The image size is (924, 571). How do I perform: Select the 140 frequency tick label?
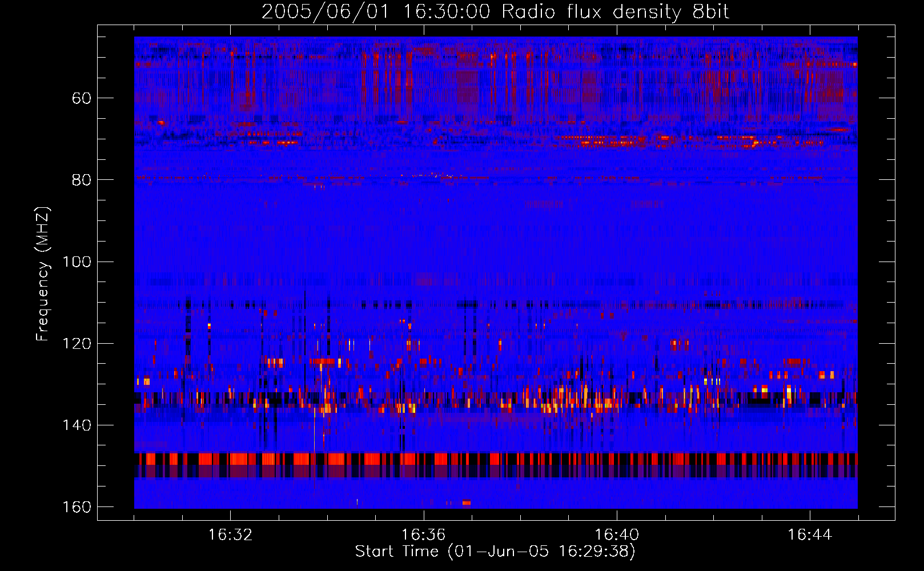pyautogui.click(x=77, y=425)
